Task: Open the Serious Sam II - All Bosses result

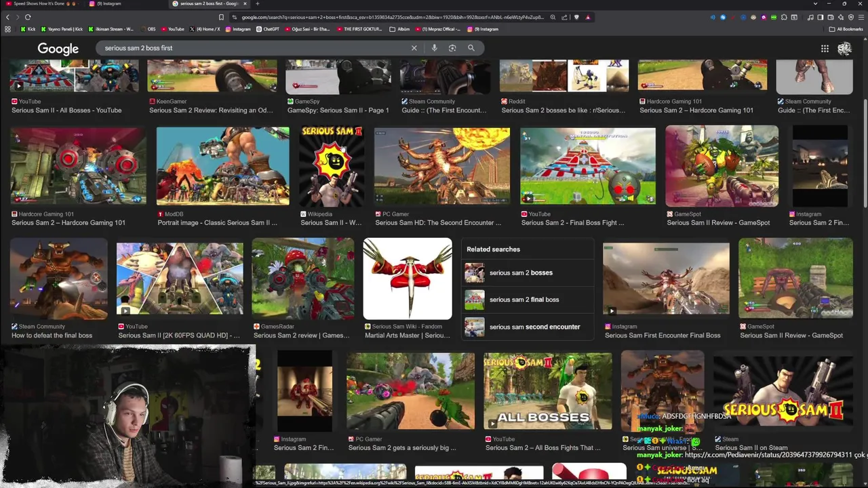Action: (x=66, y=110)
